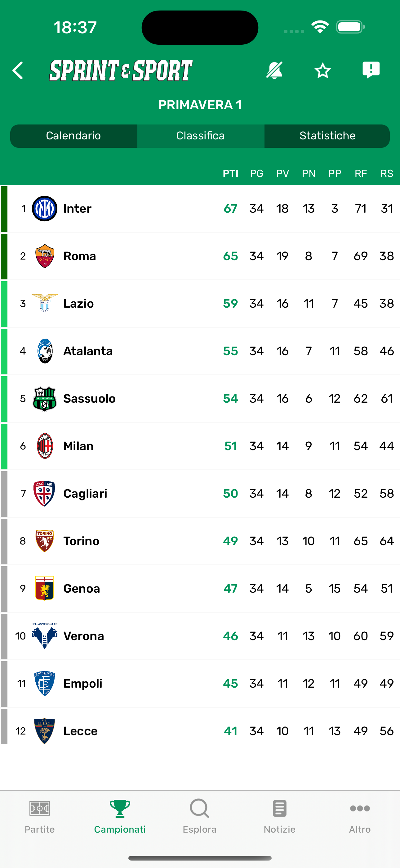The image size is (400, 868).
Task: Tap the Hellas Verona crest
Action: click(x=44, y=635)
